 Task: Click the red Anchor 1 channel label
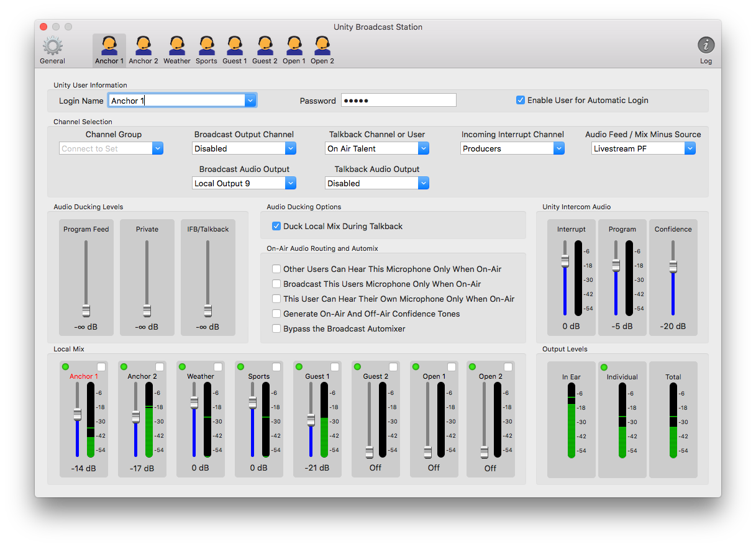pyautogui.click(x=84, y=376)
